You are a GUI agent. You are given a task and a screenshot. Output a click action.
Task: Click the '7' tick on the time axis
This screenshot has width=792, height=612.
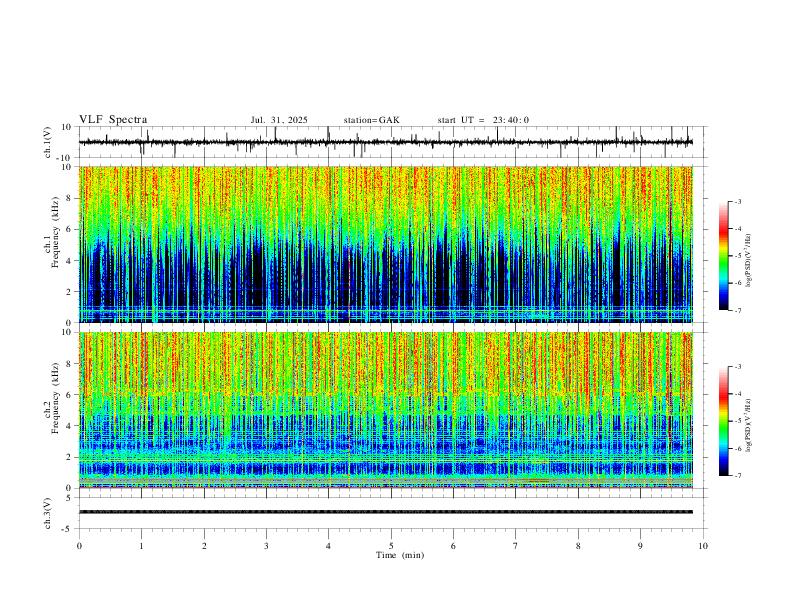pyautogui.click(x=516, y=546)
